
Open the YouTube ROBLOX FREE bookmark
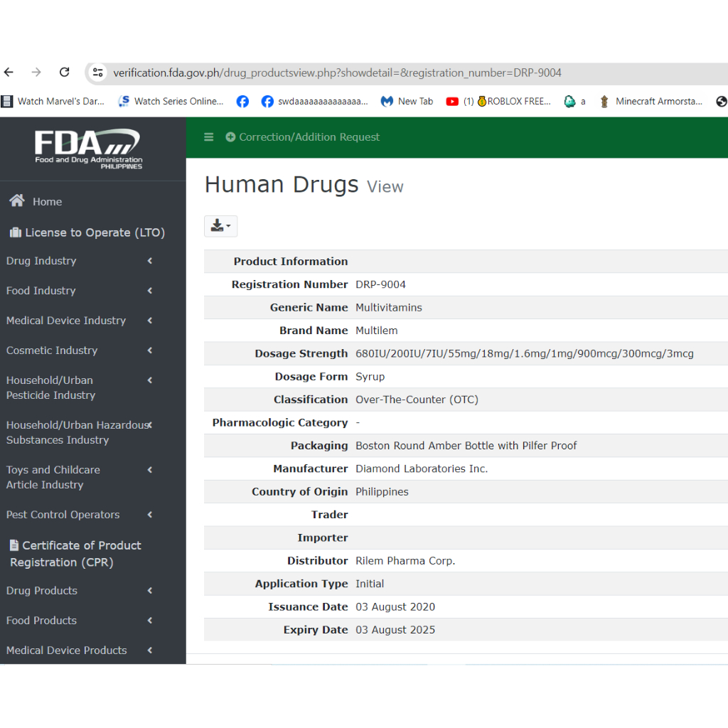[x=498, y=102]
